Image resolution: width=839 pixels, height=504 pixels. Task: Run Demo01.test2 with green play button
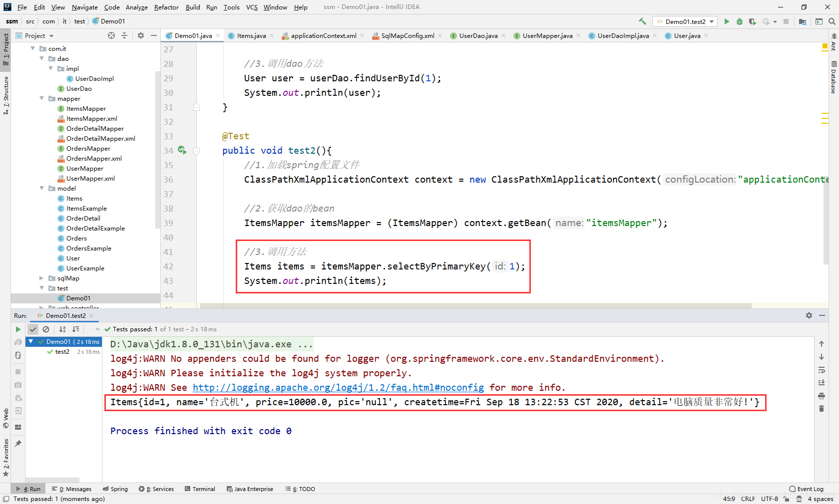pos(727,21)
